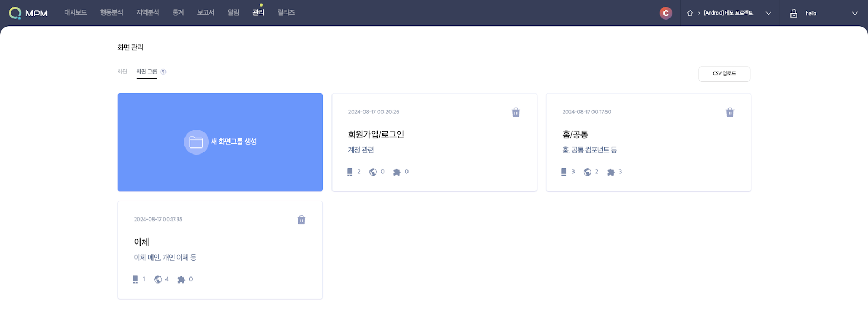Click trash icon on 홈/공통 card

coord(730,112)
